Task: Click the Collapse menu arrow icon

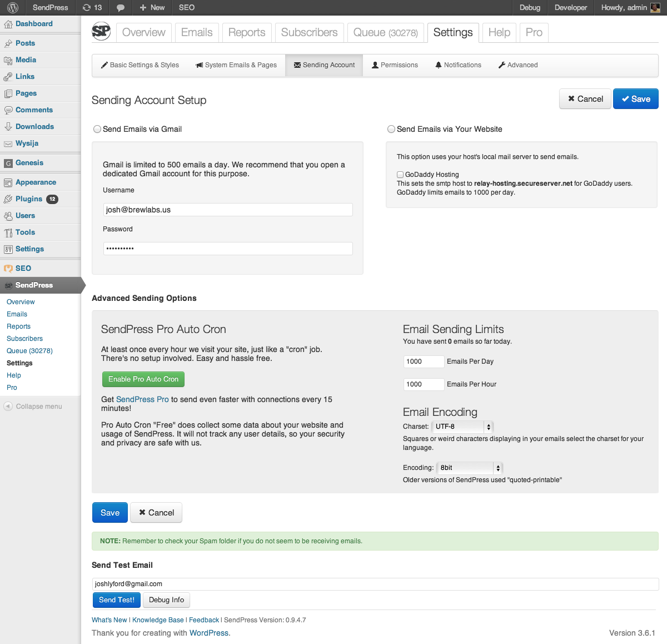Action: 8,407
